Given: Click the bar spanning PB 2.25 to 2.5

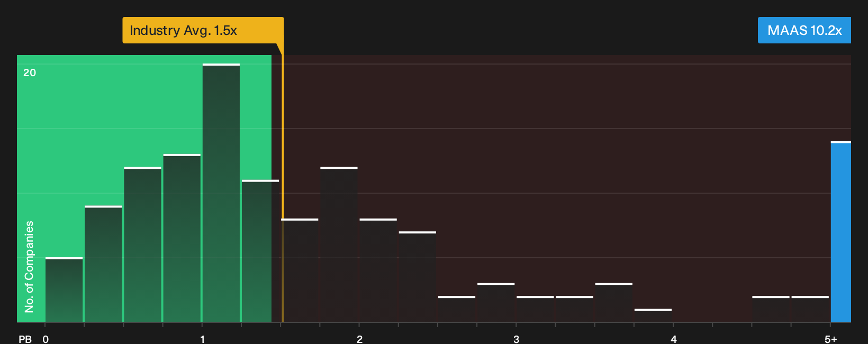Looking at the screenshot, I should (418, 277).
